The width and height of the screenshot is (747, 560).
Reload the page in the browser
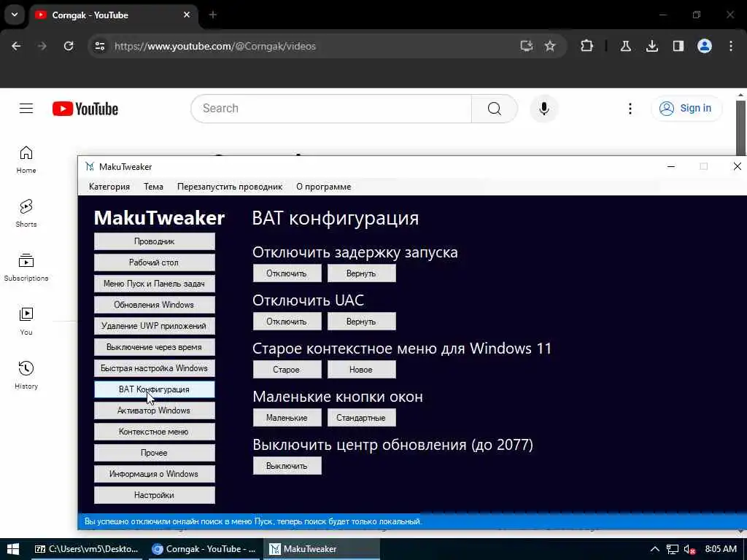click(69, 46)
